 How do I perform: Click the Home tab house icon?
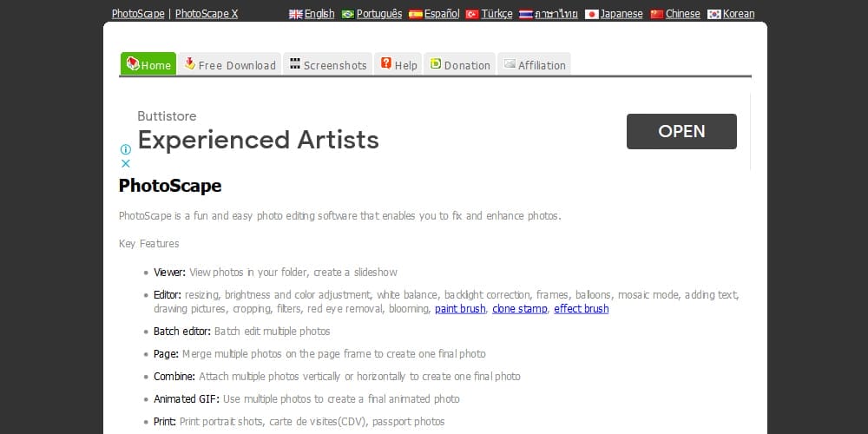[x=133, y=62]
